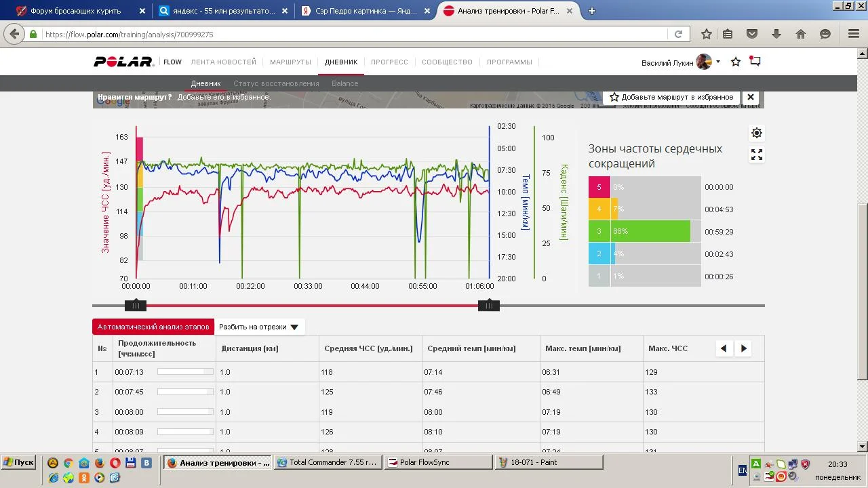Open the Сообщество navigation link
Image resolution: width=868 pixels, height=488 pixels.
pos(447,62)
